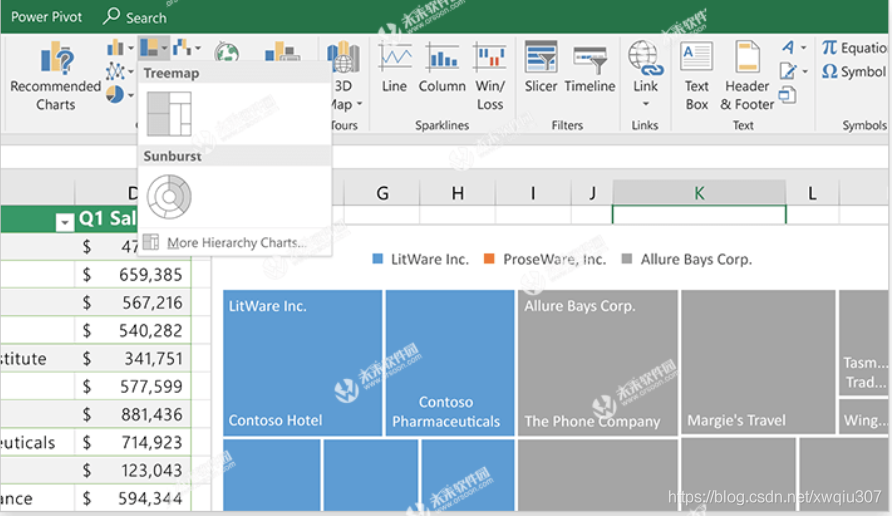Screen dimensions: 892x516
Task: Click the gray Allure Bays legend swatch
Action: click(x=627, y=259)
